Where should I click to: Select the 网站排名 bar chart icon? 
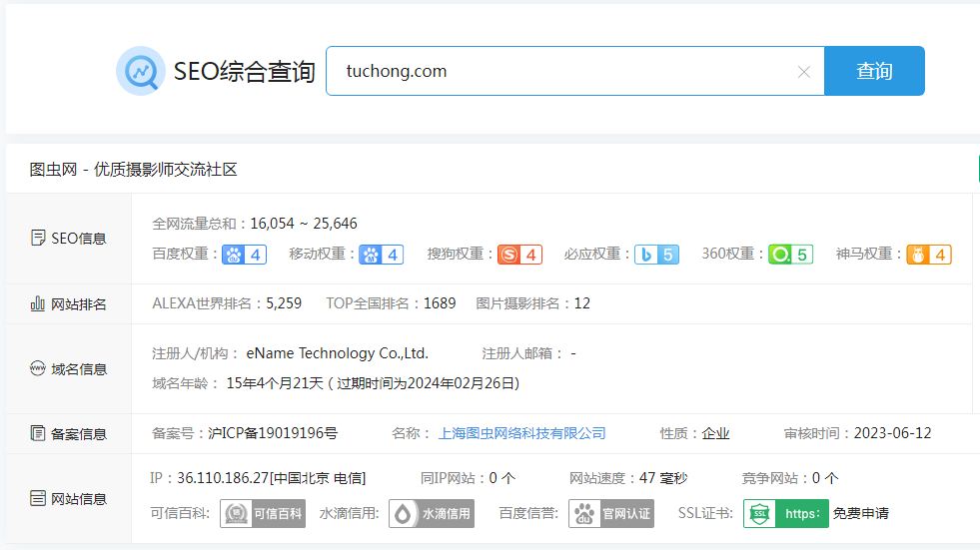pyautogui.click(x=38, y=303)
